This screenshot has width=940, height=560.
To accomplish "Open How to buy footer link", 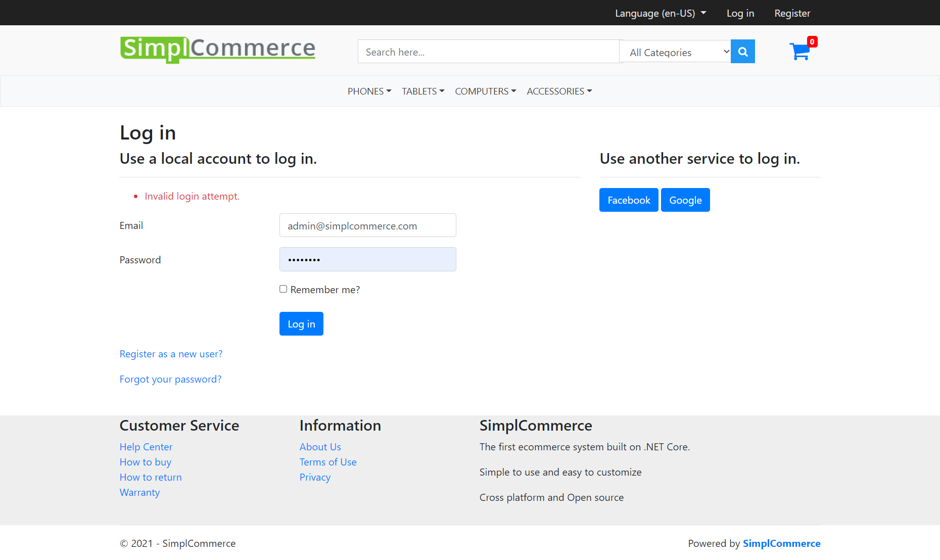I will click(146, 462).
